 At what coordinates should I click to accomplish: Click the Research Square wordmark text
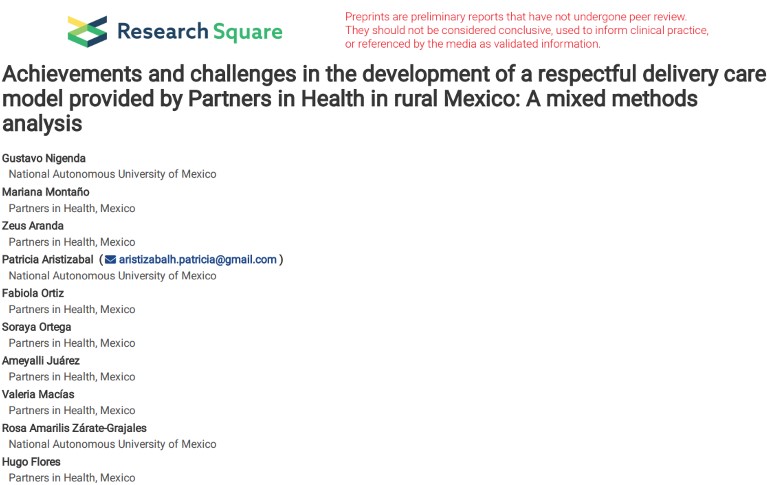click(x=200, y=31)
